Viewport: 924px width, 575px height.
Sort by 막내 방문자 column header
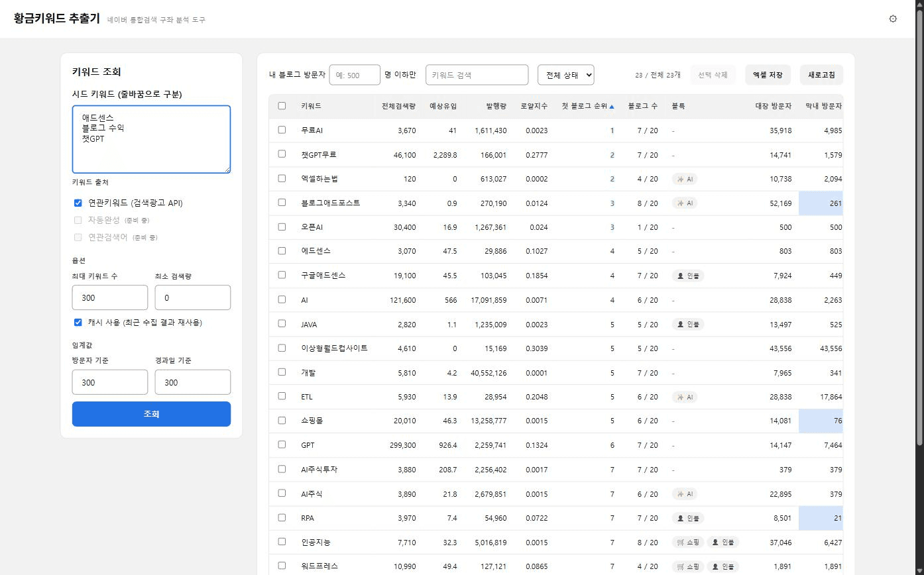coord(824,106)
